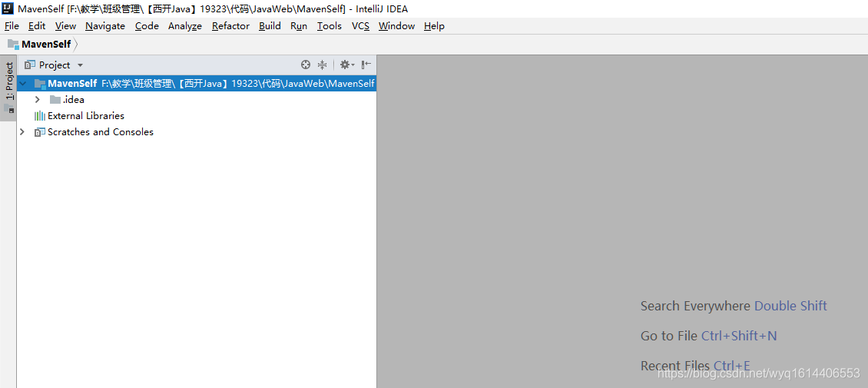Image resolution: width=868 pixels, height=388 pixels.
Task: Open the File menu
Action: coord(12,26)
